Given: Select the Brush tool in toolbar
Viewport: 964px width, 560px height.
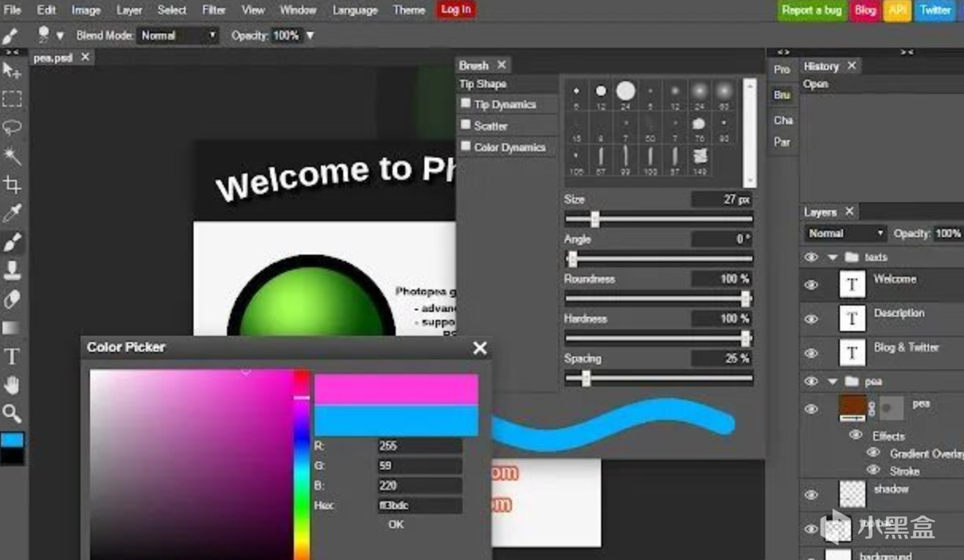Looking at the screenshot, I should [12, 242].
